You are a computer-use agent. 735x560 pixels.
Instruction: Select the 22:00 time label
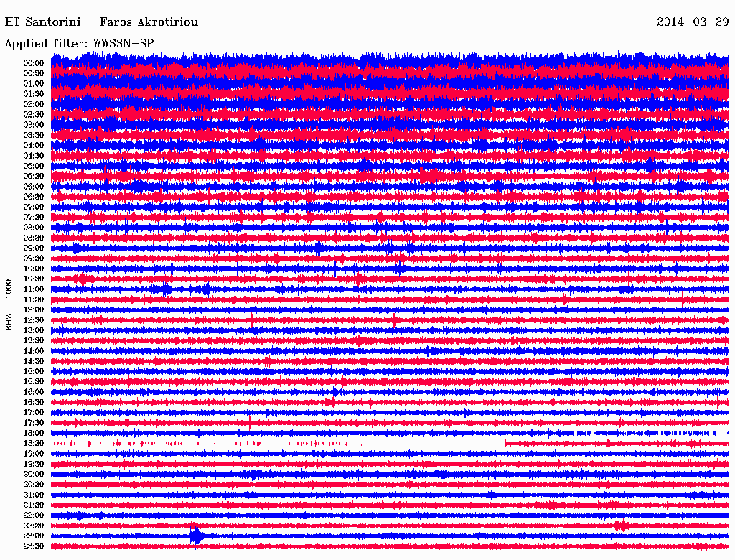[33, 515]
